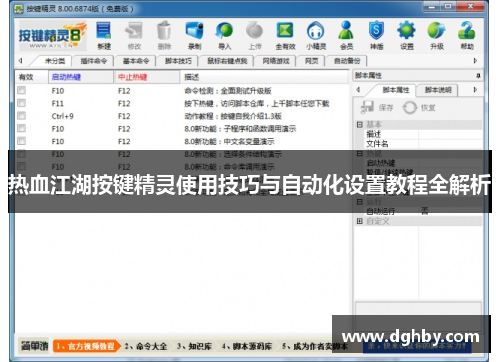Viewport: 500px width, 362px height.
Task: Tick checkbox for F11 访问脚本仓库 row
Action: click(x=22, y=103)
